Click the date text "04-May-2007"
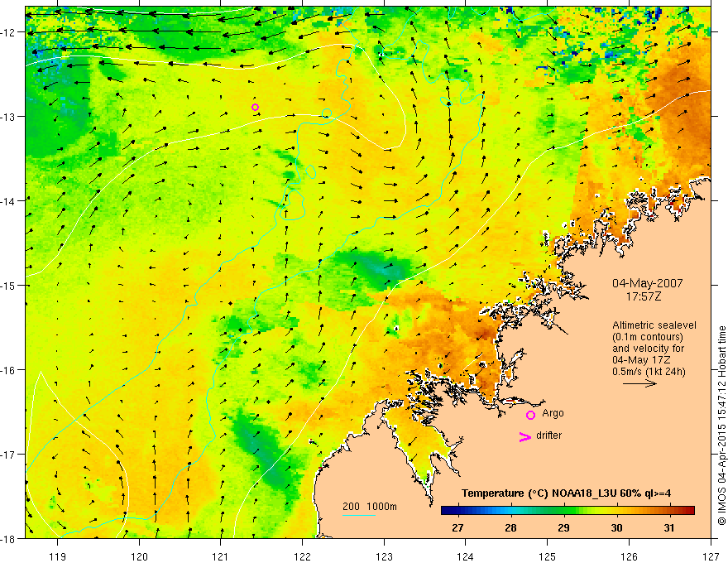 point(647,283)
